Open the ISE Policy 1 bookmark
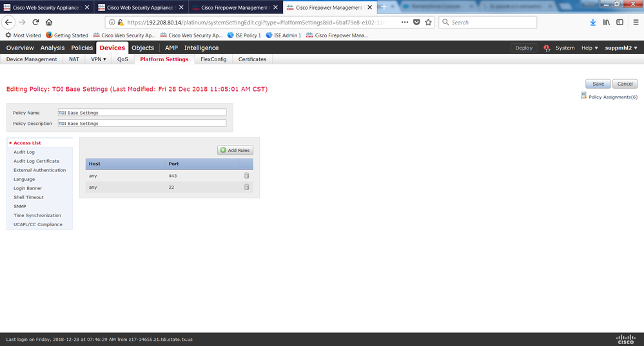Screen dimensions: 644x346 tap(244, 35)
